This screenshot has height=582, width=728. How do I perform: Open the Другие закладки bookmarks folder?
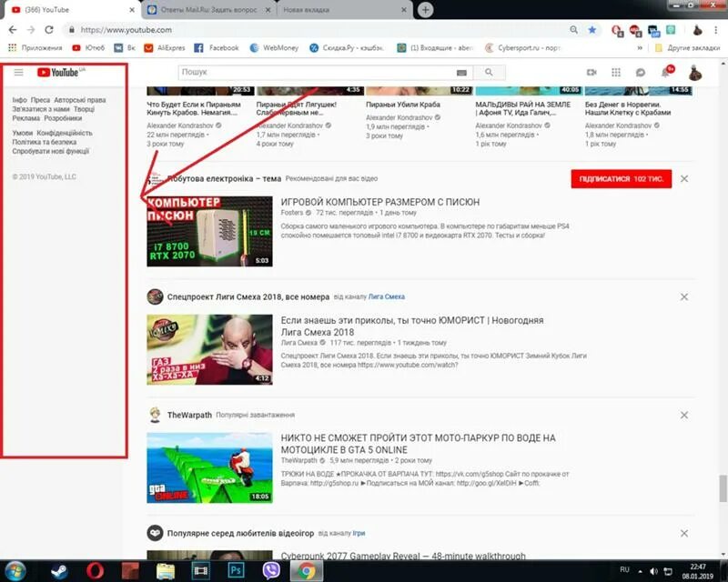click(687, 48)
